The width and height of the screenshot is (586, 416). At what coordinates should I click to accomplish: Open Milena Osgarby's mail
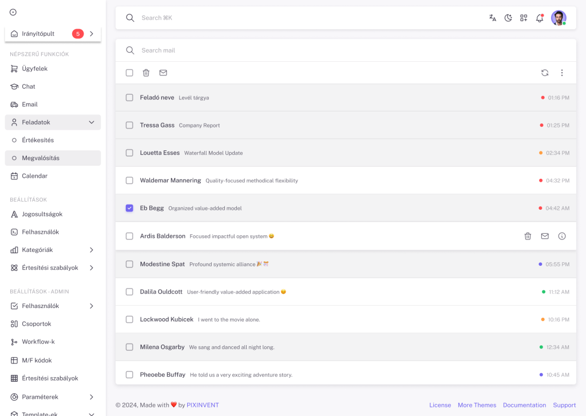(x=346, y=347)
